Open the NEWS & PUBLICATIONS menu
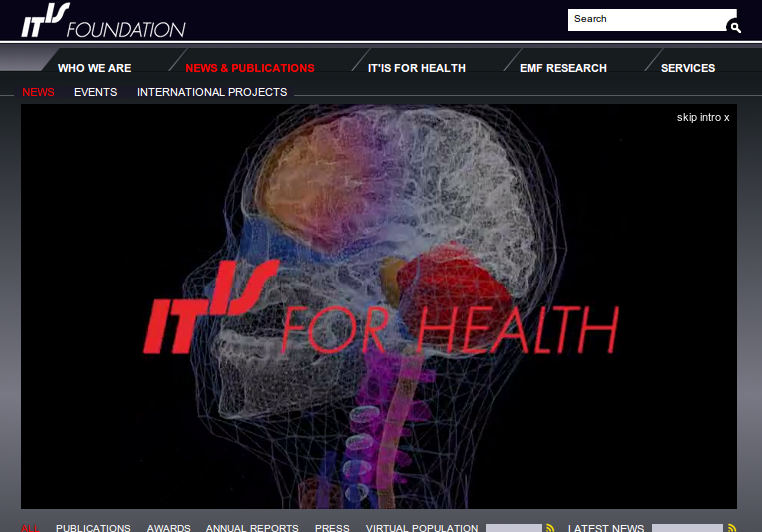762x532 pixels. click(250, 68)
